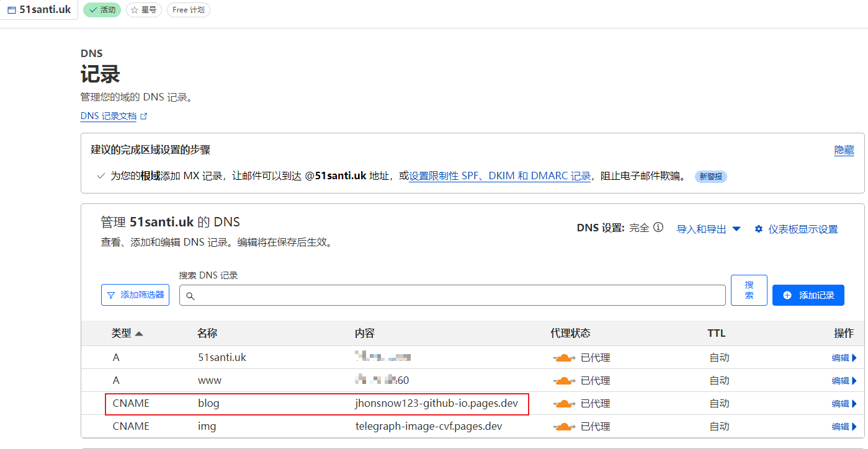Click the magnifying glass in the DNS search box

(x=190, y=295)
